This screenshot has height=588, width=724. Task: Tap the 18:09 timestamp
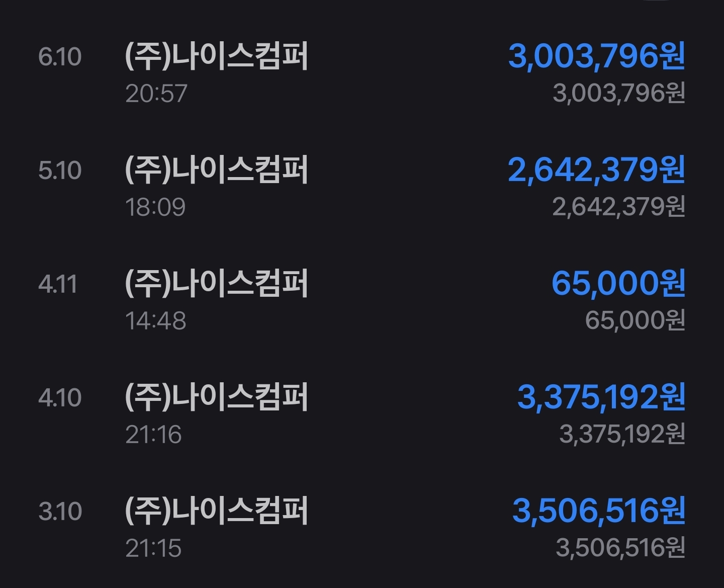pos(155,207)
